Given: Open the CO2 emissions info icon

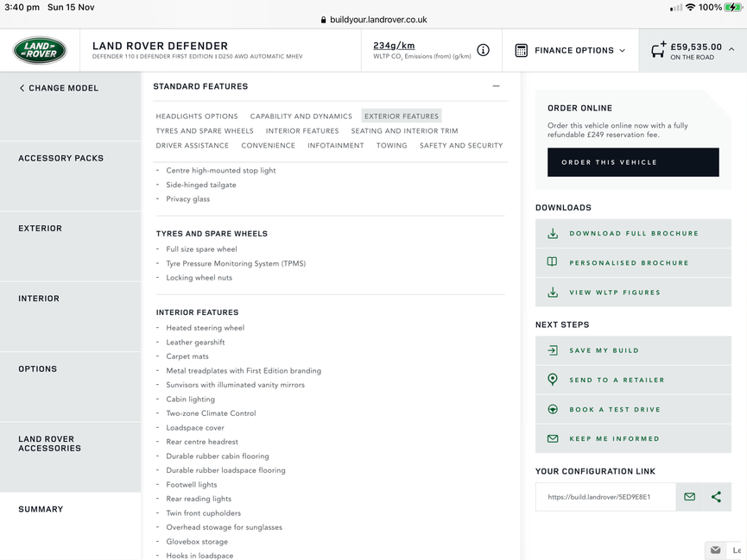Looking at the screenshot, I should pos(483,50).
